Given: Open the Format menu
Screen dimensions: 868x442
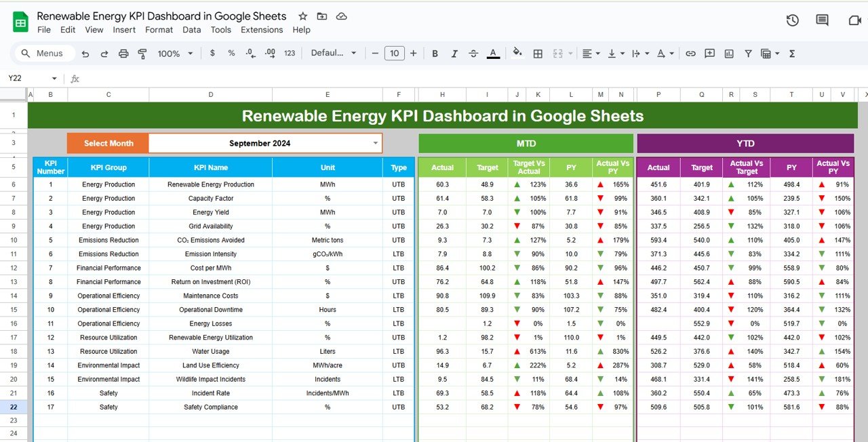Looking at the screenshot, I should (159, 30).
